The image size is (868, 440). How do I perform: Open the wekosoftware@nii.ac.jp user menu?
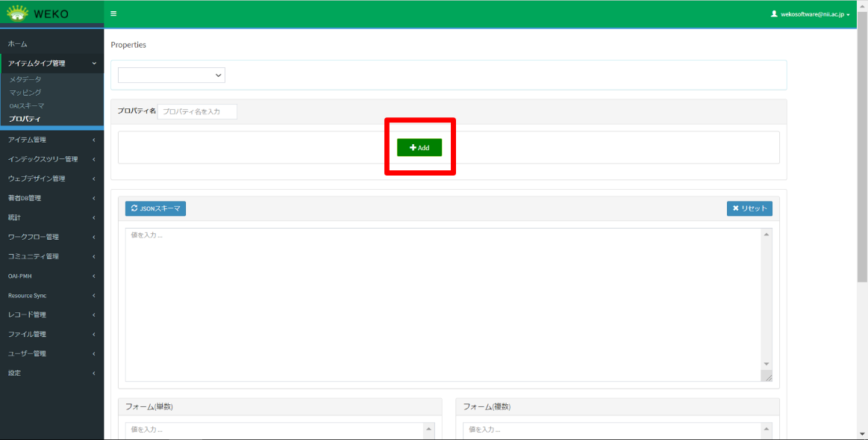[x=811, y=14]
